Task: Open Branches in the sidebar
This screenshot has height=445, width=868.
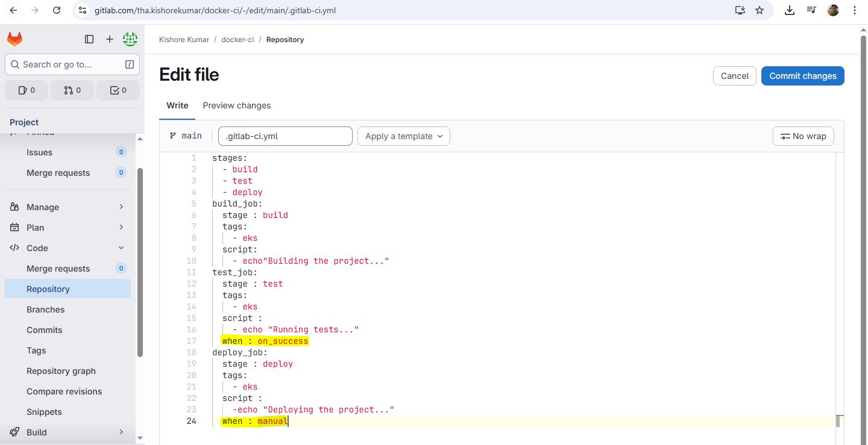Action: coord(45,310)
